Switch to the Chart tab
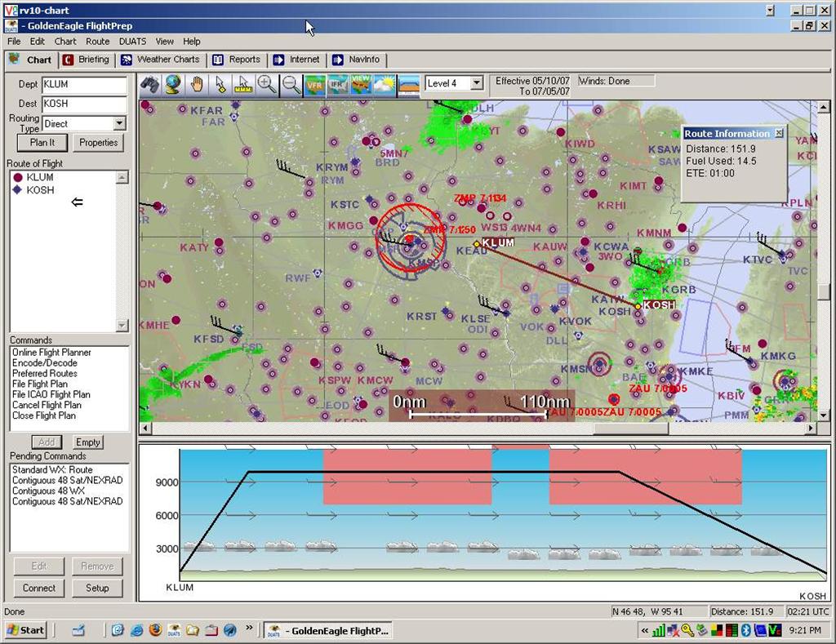The width and height of the screenshot is (836, 644). tap(31, 60)
